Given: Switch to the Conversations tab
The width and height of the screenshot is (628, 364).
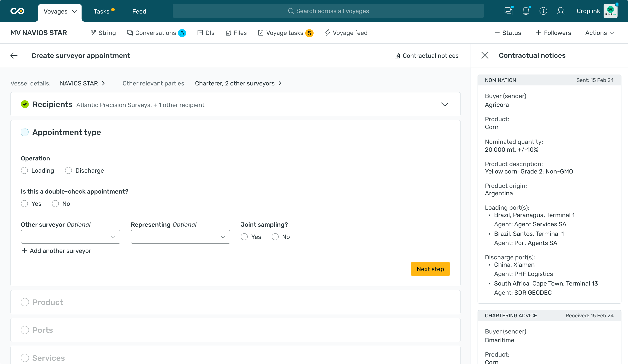Looking at the screenshot, I should [x=156, y=33].
